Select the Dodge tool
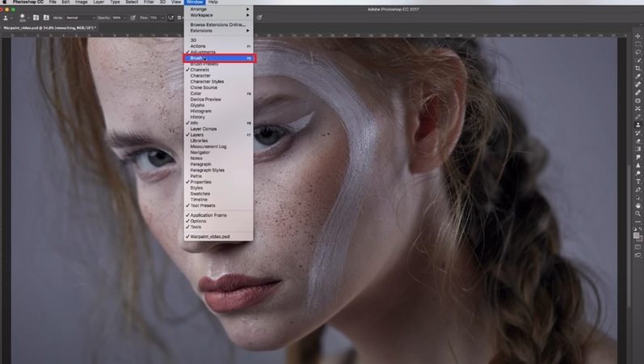This screenshot has width=644, height=364. tap(638, 173)
